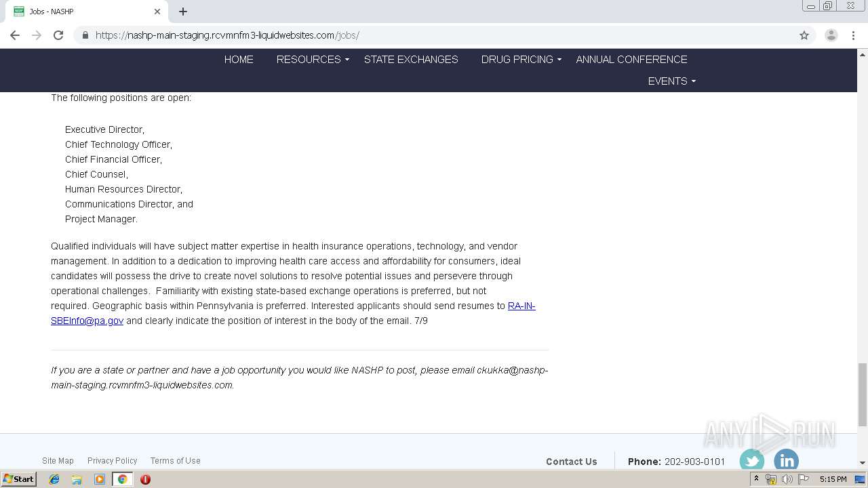Image resolution: width=868 pixels, height=488 pixels.
Task: Open ANNUAL CONFERENCE nav item
Action: coord(631,60)
